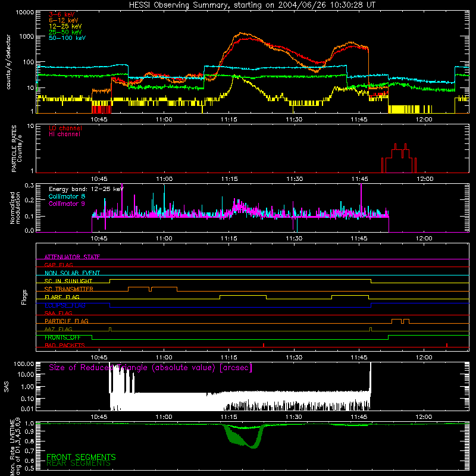The width and height of the screenshot is (476, 476).
Task: Select the 3-6 keV legend label
Action: click(x=62, y=14)
